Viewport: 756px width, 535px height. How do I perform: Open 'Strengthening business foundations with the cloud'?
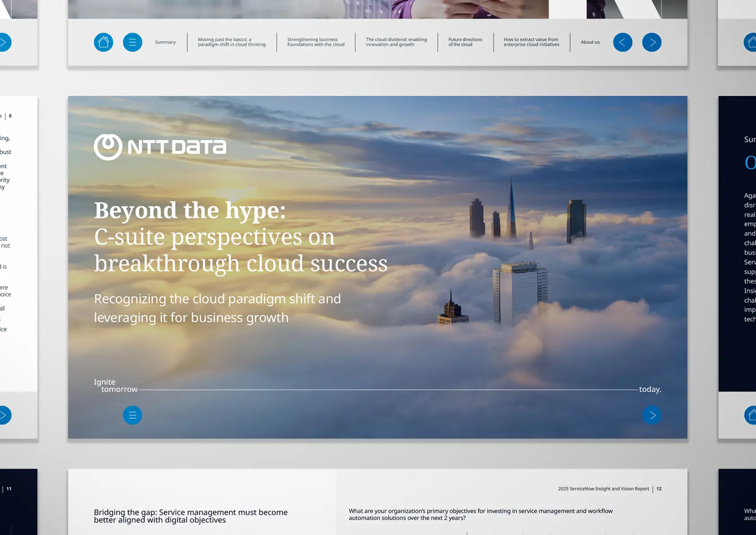(x=316, y=42)
